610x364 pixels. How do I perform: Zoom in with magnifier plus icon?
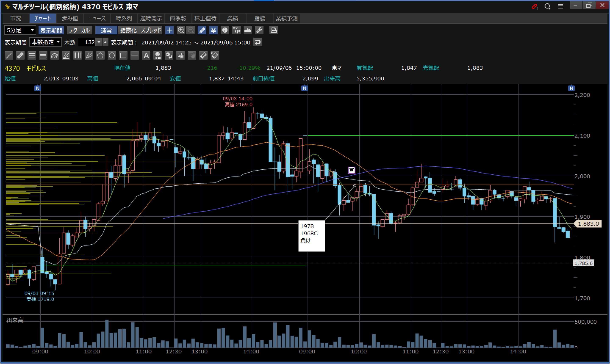181,30
